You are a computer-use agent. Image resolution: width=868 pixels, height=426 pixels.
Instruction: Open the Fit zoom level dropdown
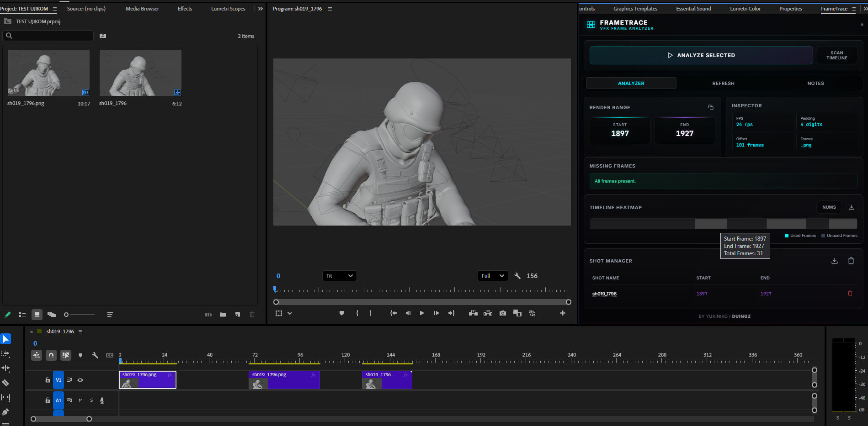(x=339, y=276)
